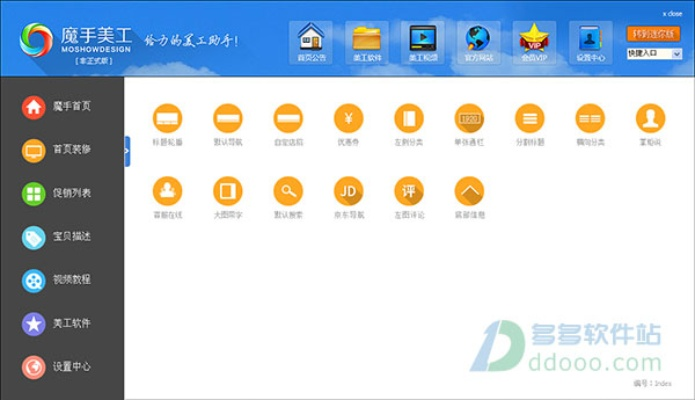Select the 左侧分类 module icon

click(408, 119)
